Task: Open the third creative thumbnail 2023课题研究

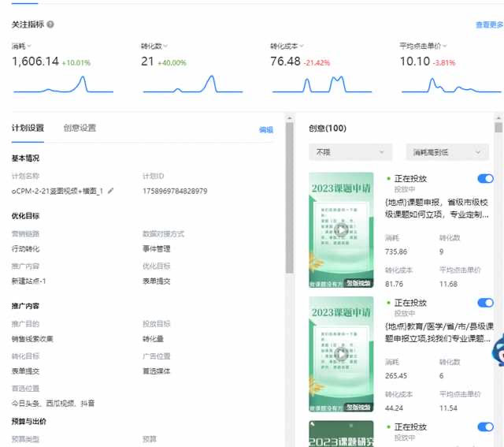Action: [x=341, y=434]
